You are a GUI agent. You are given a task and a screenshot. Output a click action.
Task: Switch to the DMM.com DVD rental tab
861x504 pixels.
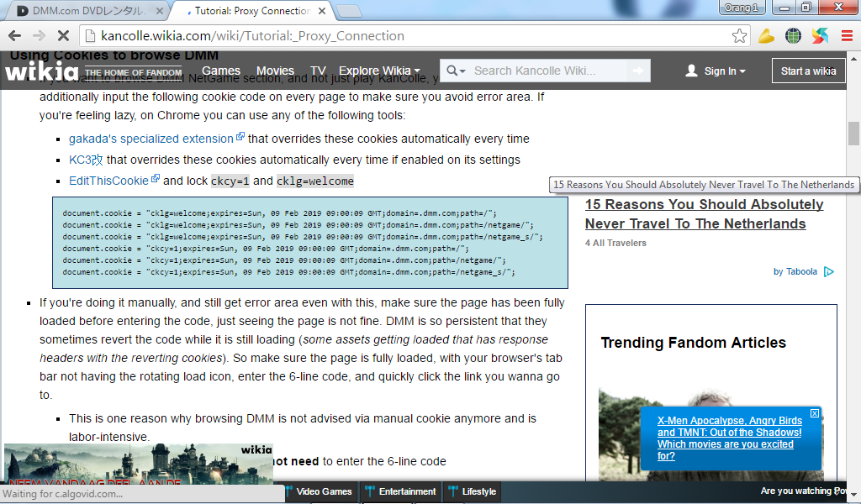click(x=87, y=11)
